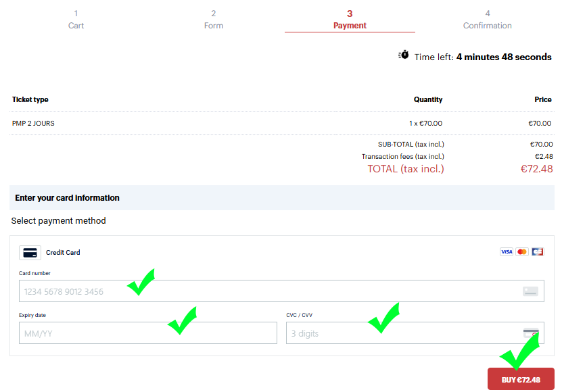Click the Transaction fees (tax incl.) label
Image resolution: width=562 pixels, height=392 pixels.
[x=403, y=157]
